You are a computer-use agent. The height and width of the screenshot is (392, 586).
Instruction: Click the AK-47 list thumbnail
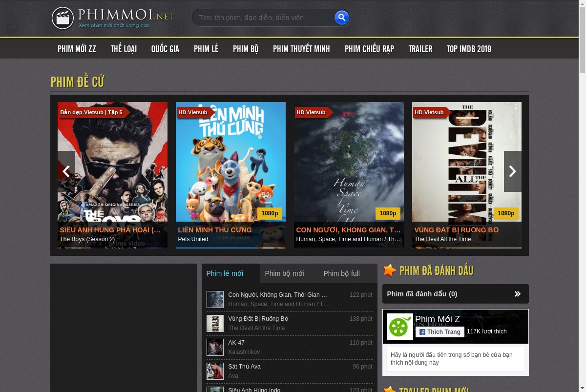[x=215, y=348]
